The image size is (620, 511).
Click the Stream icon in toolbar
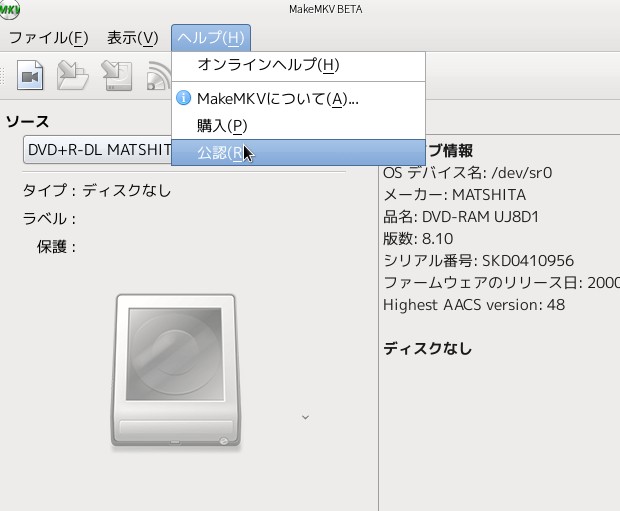(x=159, y=76)
